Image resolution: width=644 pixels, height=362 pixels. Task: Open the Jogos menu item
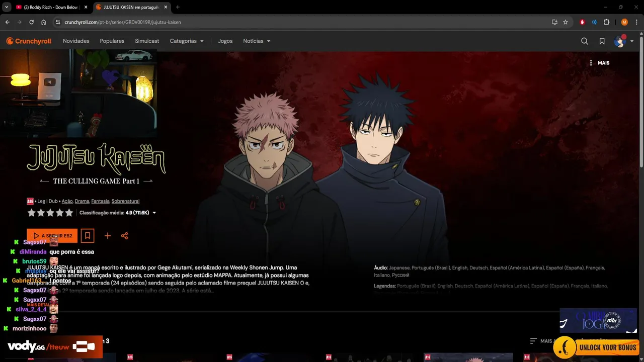(x=225, y=41)
